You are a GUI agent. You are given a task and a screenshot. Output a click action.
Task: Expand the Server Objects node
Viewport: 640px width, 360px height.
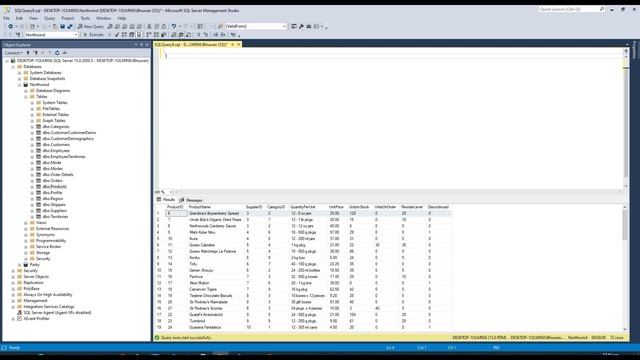tap(13, 277)
